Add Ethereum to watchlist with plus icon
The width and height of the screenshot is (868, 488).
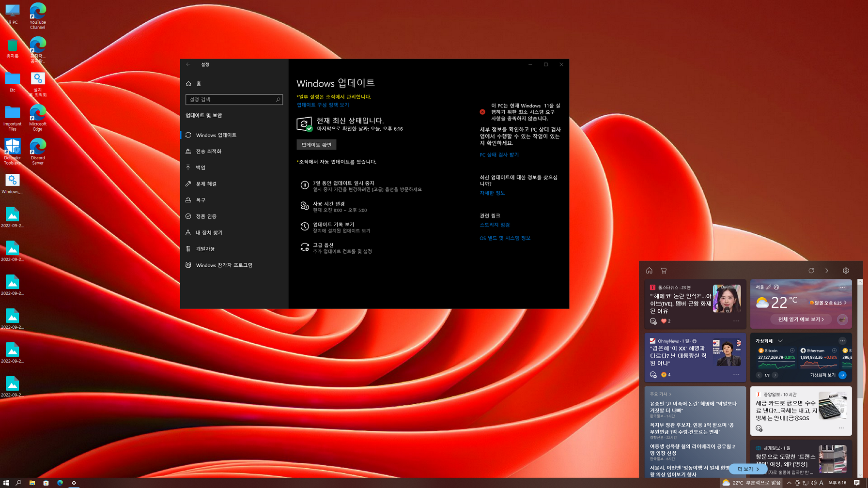click(x=834, y=351)
